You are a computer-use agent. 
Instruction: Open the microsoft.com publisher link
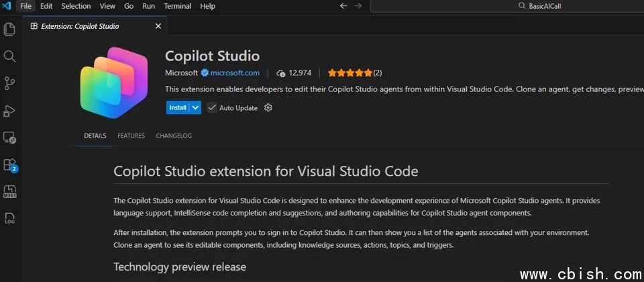point(234,73)
